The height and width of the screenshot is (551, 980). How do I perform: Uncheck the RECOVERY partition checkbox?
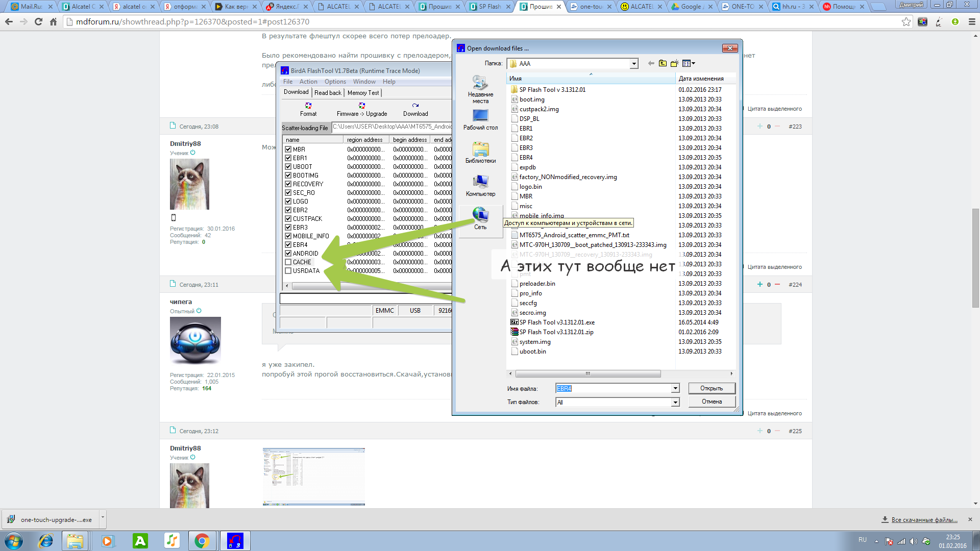point(288,184)
